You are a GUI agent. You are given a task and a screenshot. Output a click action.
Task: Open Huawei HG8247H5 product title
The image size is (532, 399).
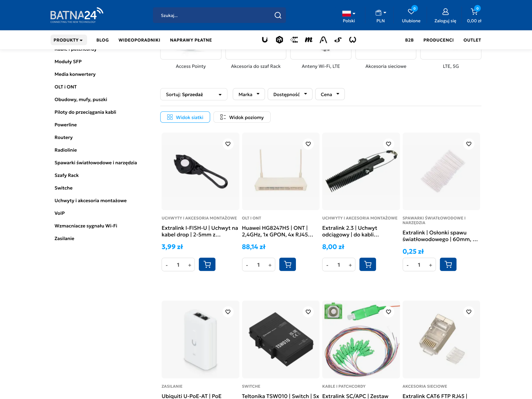pos(278,231)
